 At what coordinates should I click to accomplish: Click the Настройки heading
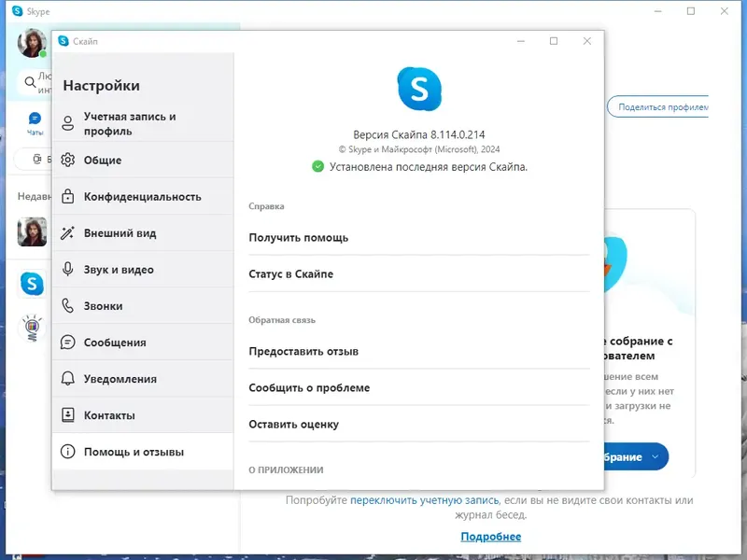pos(102,86)
